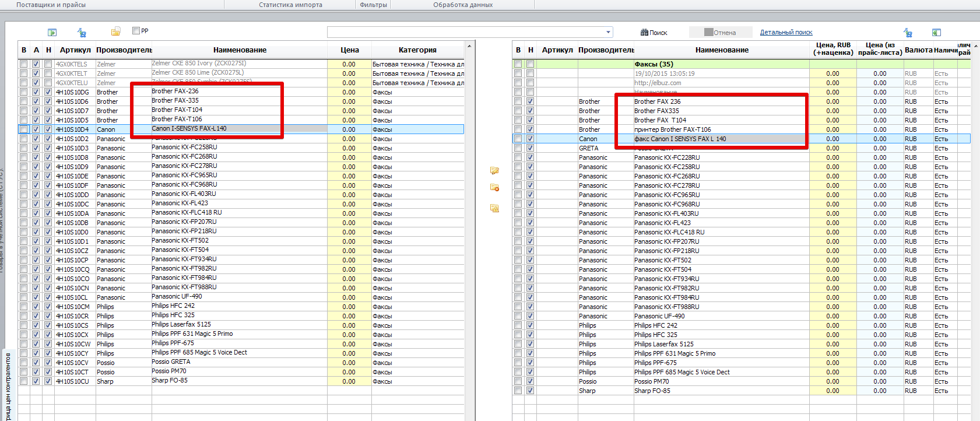Click the green-arrow panel icon above right table
This screenshot has width=980, height=421.
tap(936, 33)
